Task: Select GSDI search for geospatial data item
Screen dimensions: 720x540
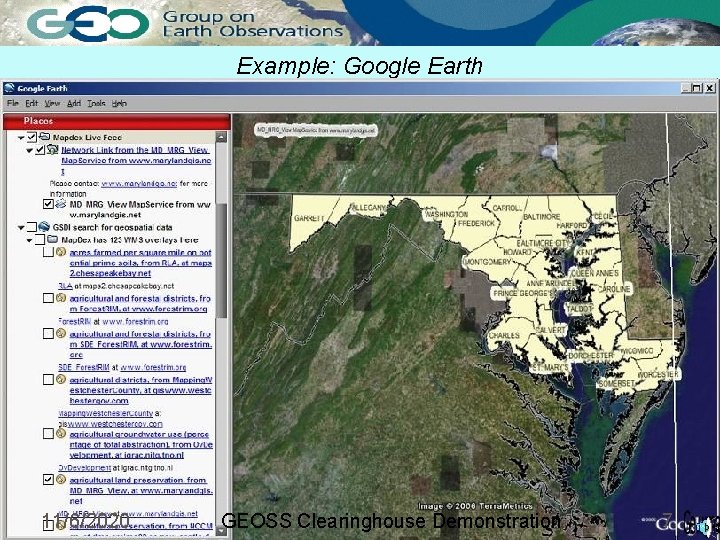Action: pyautogui.click(x=112, y=227)
